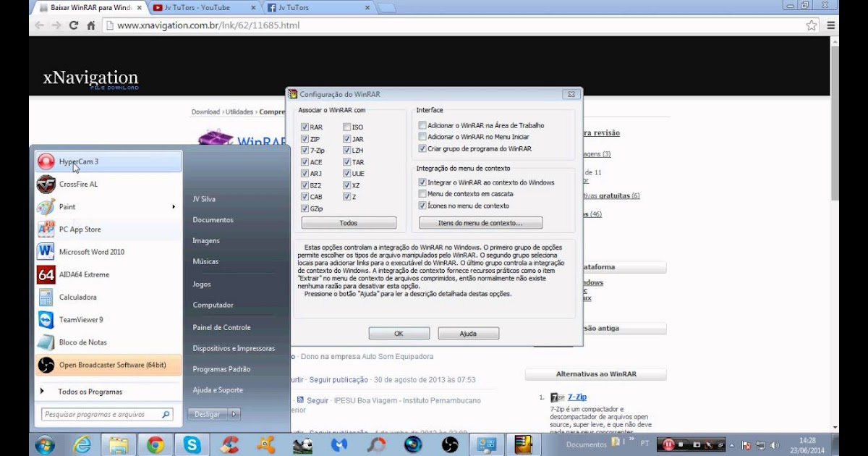Launch CrossFire AL from Start menu
868x456 pixels.
pyautogui.click(x=109, y=184)
